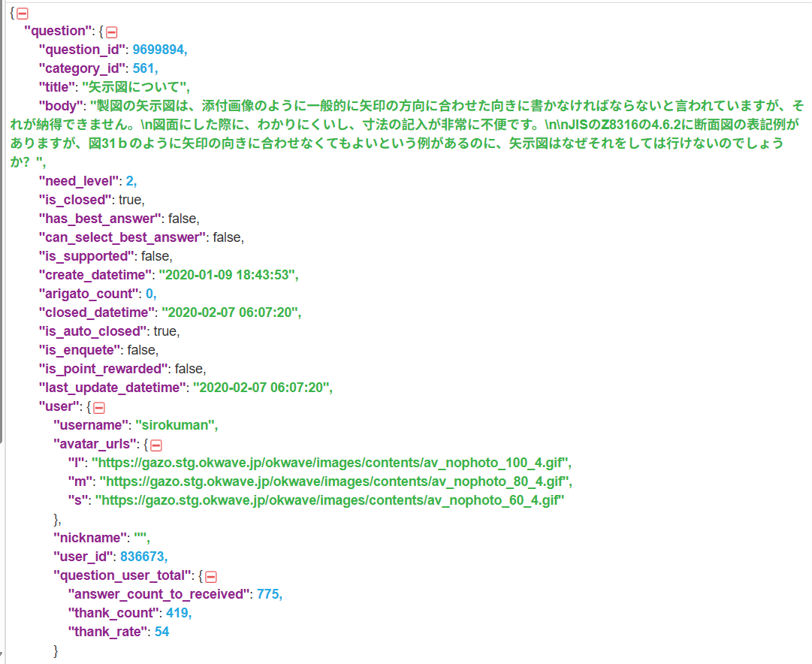Select the category_id value 561
The height and width of the screenshot is (664, 812).
(143, 68)
